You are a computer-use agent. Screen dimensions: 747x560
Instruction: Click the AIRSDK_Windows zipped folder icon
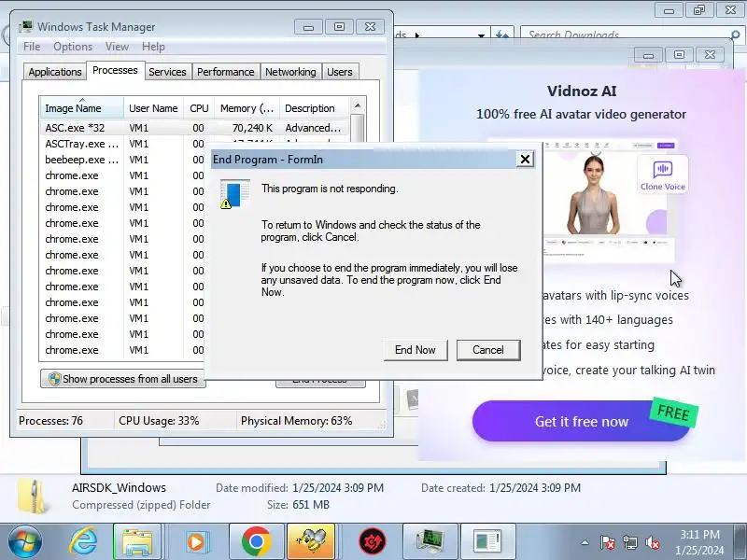pos(34,497)
